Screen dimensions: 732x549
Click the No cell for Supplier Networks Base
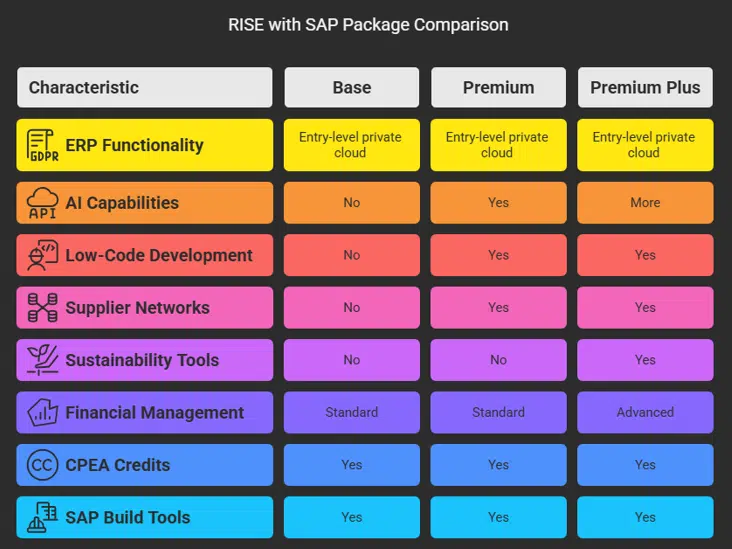pos(352,308)
